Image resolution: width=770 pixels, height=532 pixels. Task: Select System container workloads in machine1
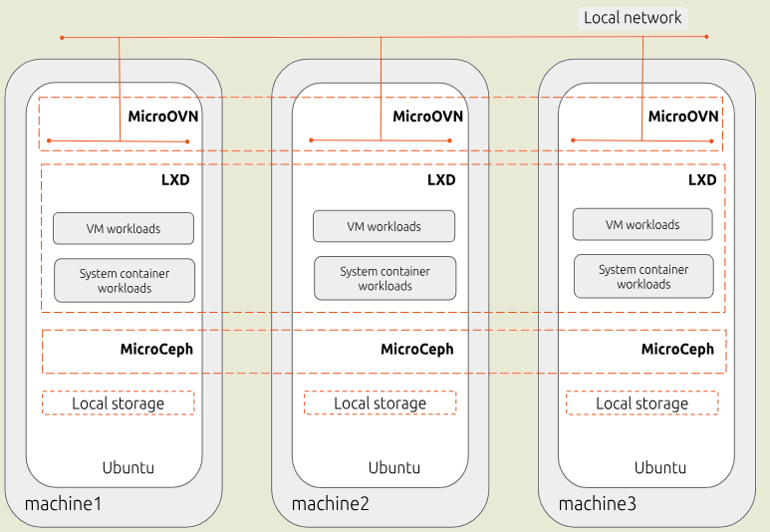coord(125,281)
